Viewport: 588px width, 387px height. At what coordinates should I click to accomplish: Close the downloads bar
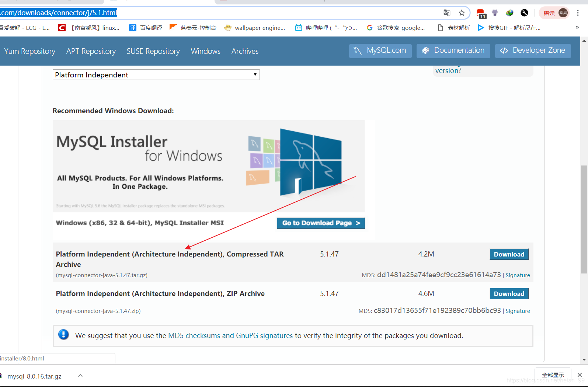(580, 375)
